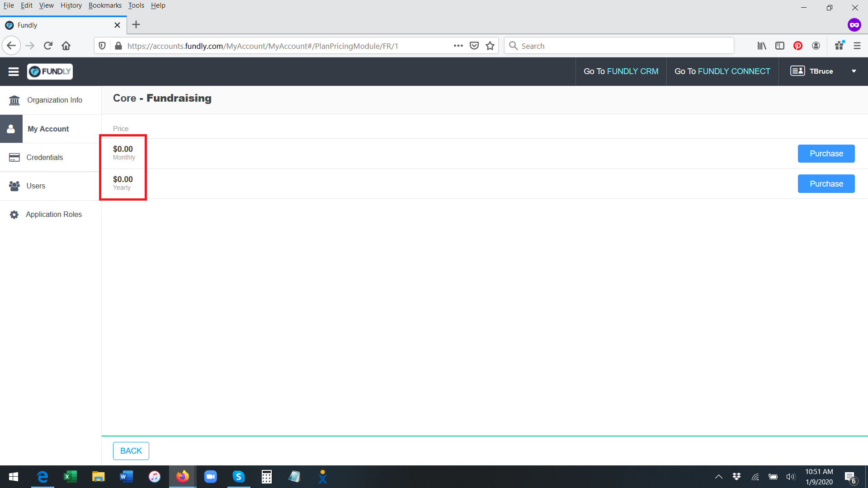The width and height of the screenshot is (868, 488).
Task: Click the Core - Fundraising heading
Action: [162, 98]
